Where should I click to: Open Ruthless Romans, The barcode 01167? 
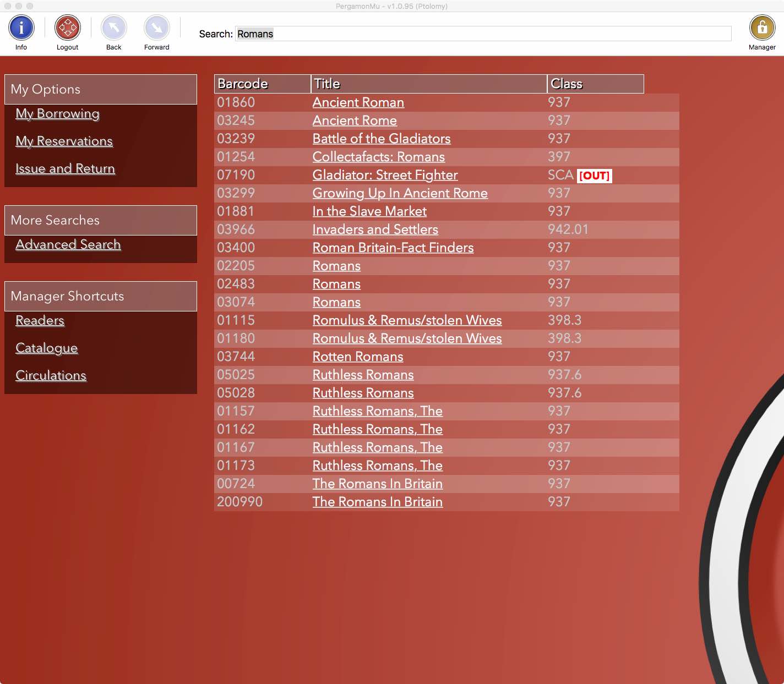(378, 447)
